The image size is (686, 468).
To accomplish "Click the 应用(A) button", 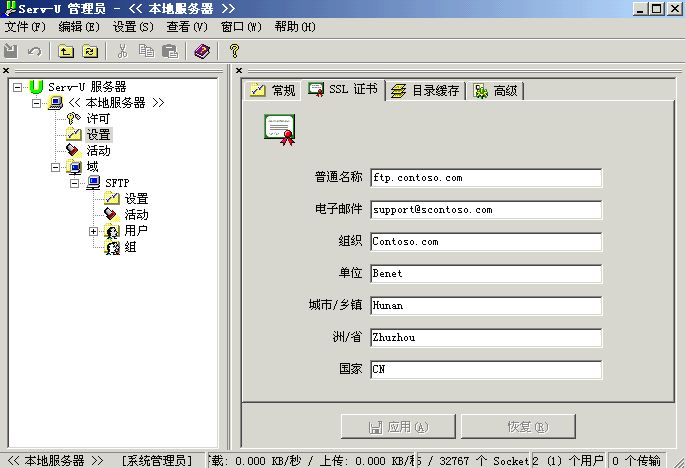I will click(x=398, y=426).
